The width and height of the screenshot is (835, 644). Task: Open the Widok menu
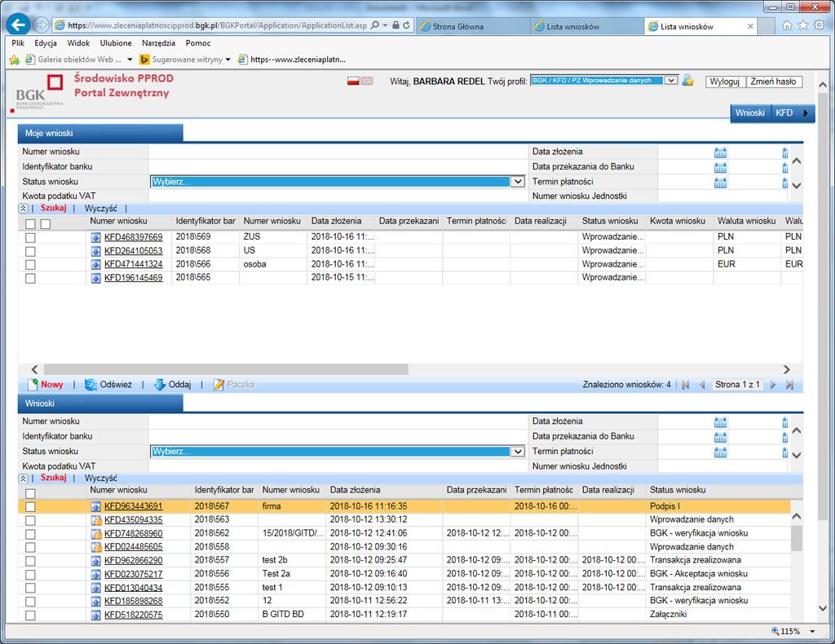point(78,43)
